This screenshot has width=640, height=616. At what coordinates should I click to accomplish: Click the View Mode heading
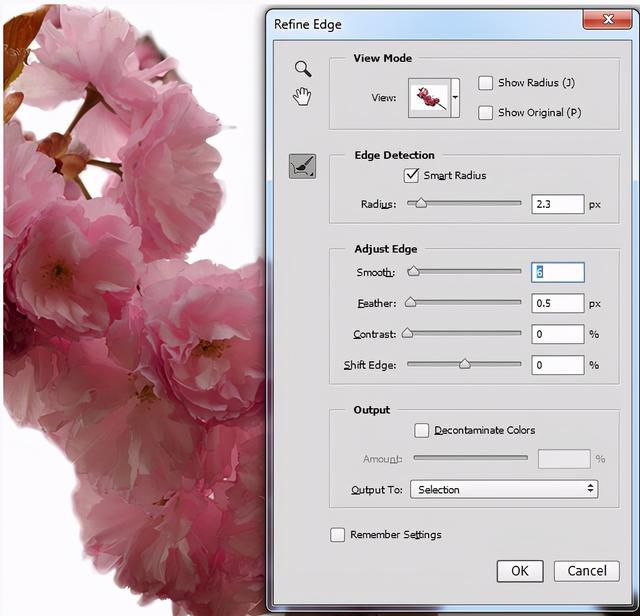tap(382, 58)
